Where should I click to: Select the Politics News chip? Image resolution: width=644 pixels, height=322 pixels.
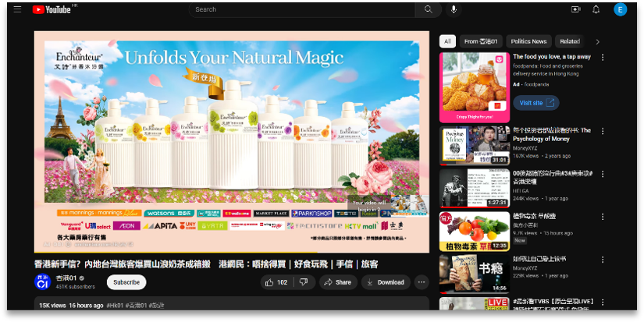(528, 41)
